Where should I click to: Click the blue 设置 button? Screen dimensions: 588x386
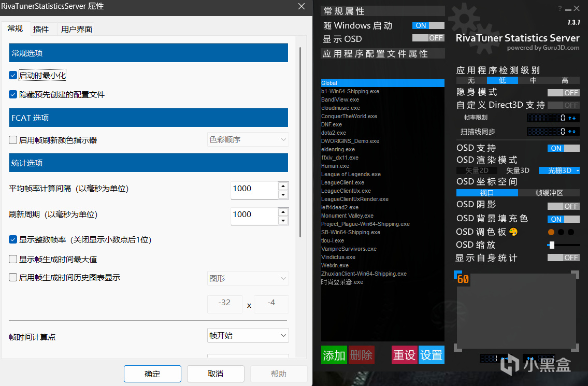431,355
